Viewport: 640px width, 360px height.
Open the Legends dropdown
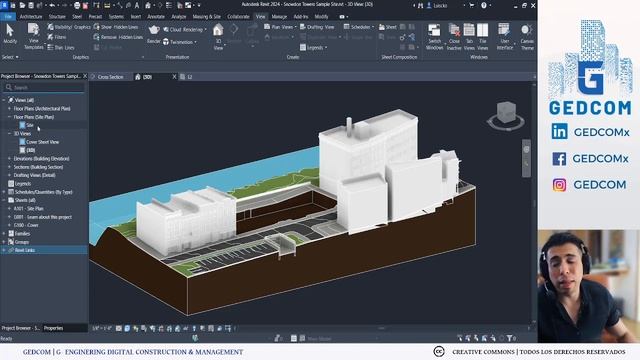coord(313,48)
